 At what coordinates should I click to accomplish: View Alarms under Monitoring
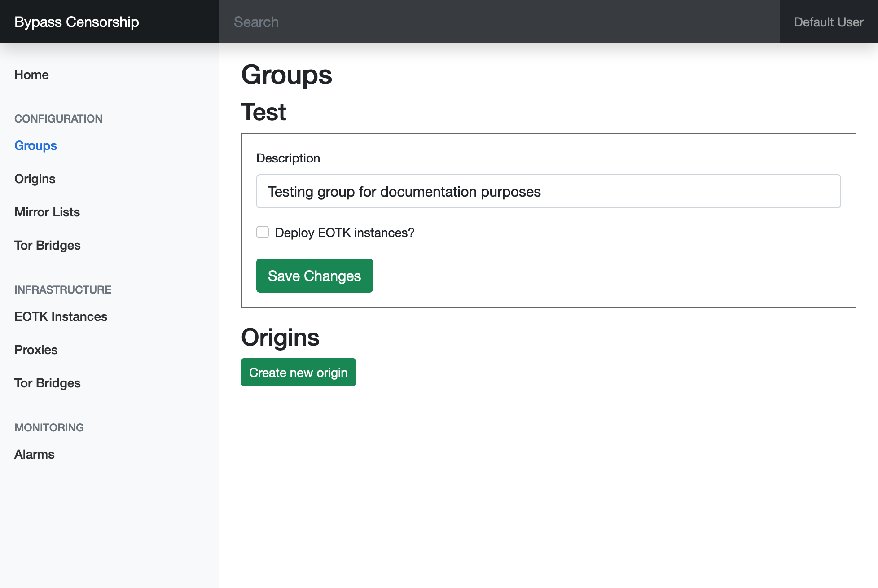[x=35, y=454]
